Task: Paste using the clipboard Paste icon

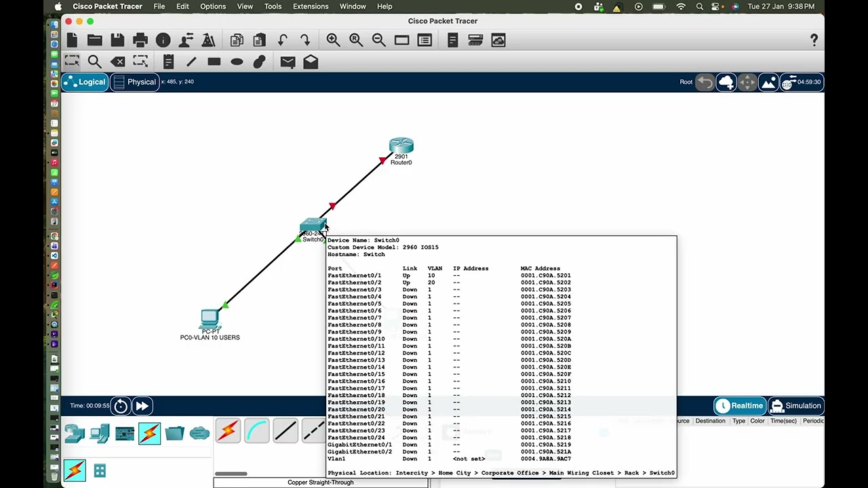Action: pos(259,41)
